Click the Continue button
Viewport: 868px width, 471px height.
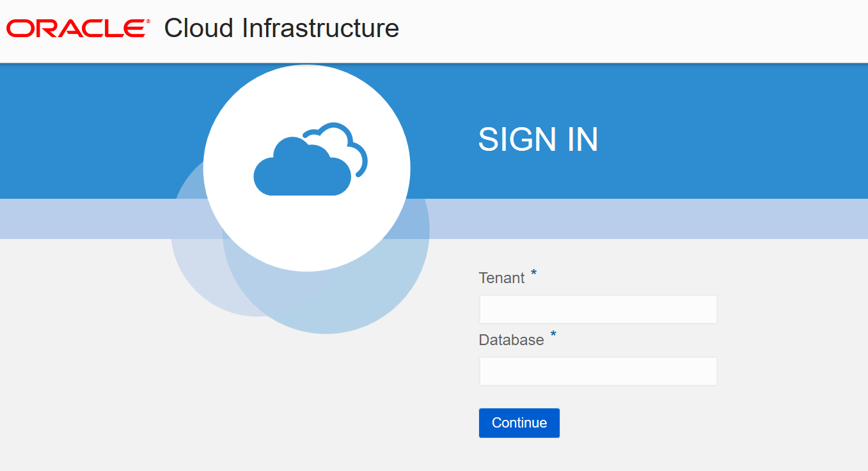click(x=519, y=422)
